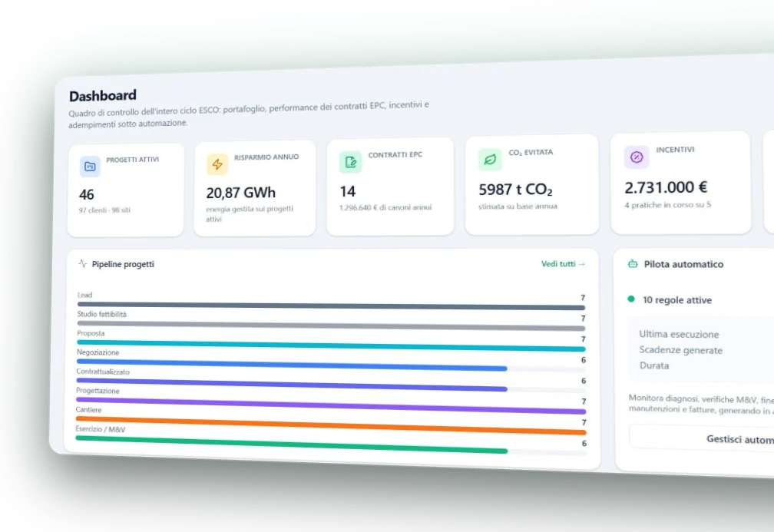Click the count 7 on the Lead row
Screen dimensions: 774x532
coord(583,298)
